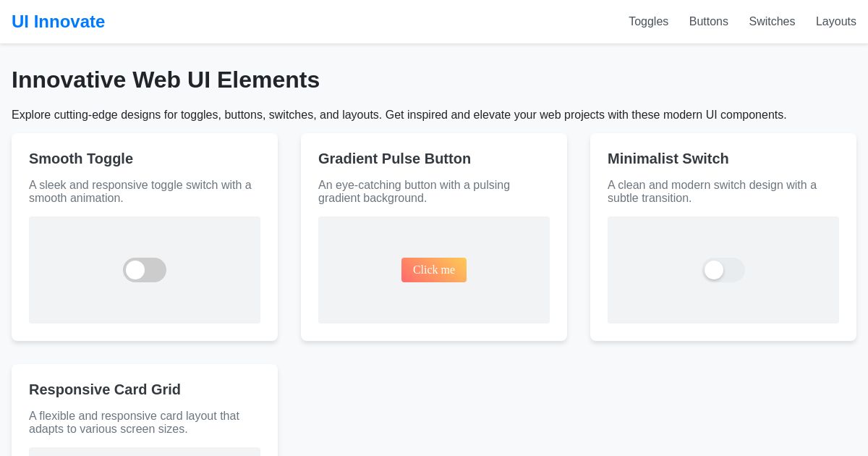Image resolution: width=868 pixels, height=456 pixels.
Task: Open the Responsive Card Grid card
Action: coord(105,389)
